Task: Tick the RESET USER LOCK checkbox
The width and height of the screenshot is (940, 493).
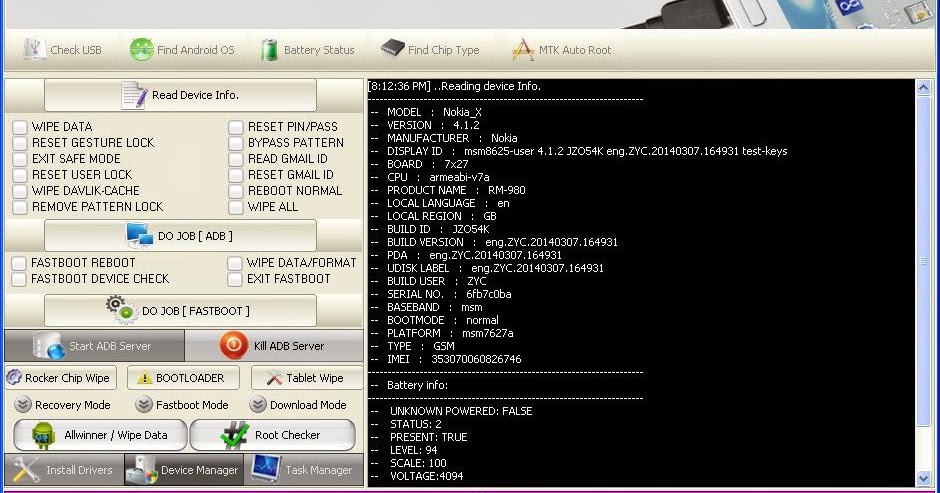Action: [20, 175]
